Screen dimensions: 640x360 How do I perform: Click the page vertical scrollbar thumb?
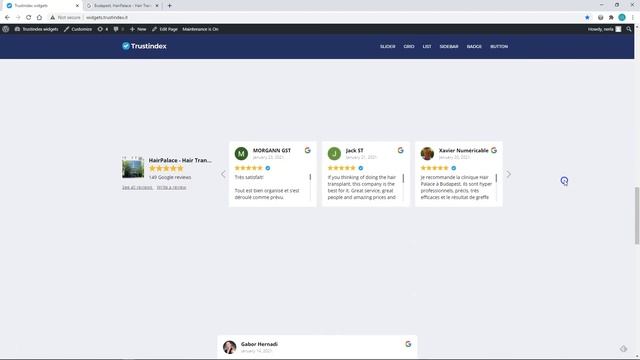click(x=637, y=216)
